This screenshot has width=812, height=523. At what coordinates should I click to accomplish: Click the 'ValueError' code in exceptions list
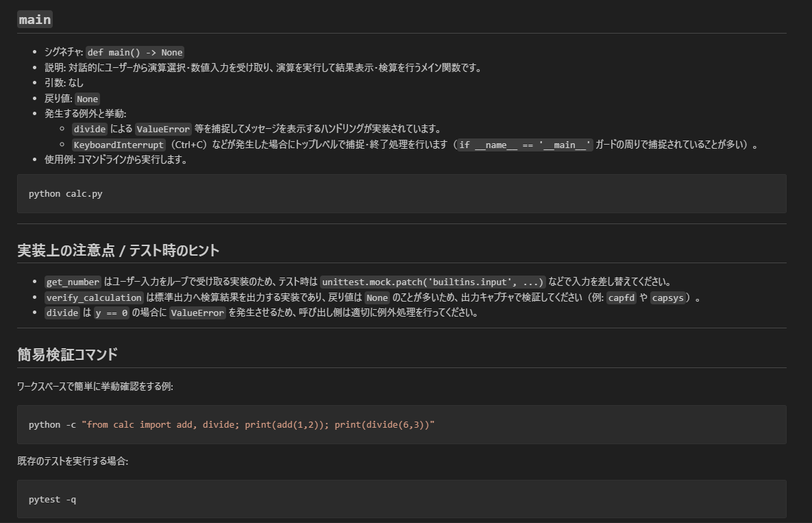[163, 129]
